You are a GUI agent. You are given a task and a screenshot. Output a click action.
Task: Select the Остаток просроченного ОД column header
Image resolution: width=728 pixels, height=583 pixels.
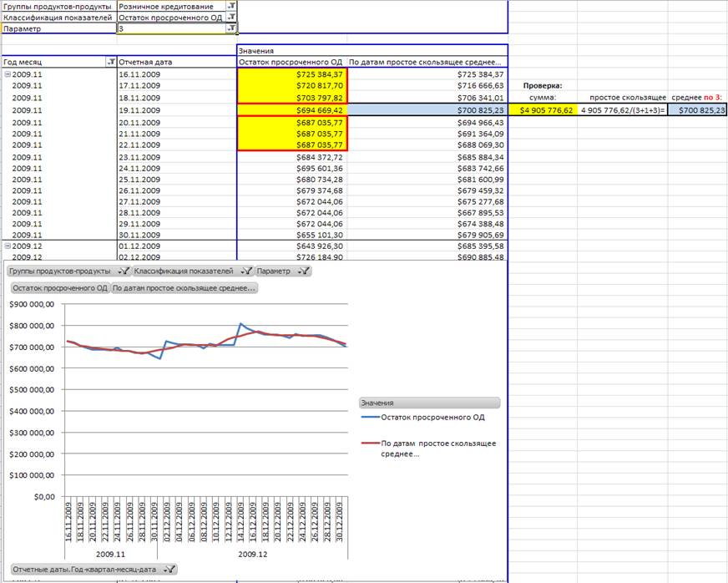[291, 62]
